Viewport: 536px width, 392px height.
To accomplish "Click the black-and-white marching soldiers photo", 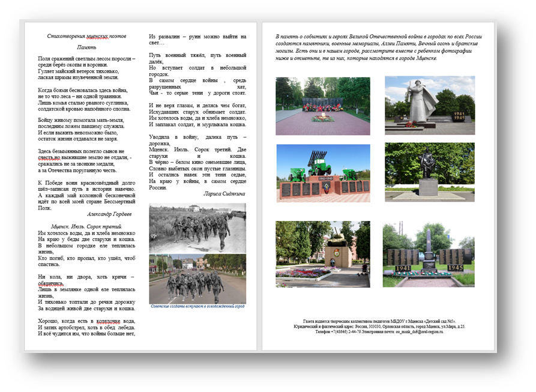I will click(197, 228).
